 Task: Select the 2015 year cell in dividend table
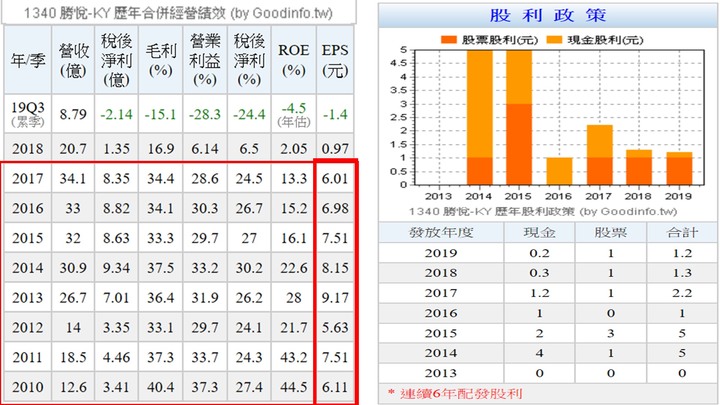[441, 333]
